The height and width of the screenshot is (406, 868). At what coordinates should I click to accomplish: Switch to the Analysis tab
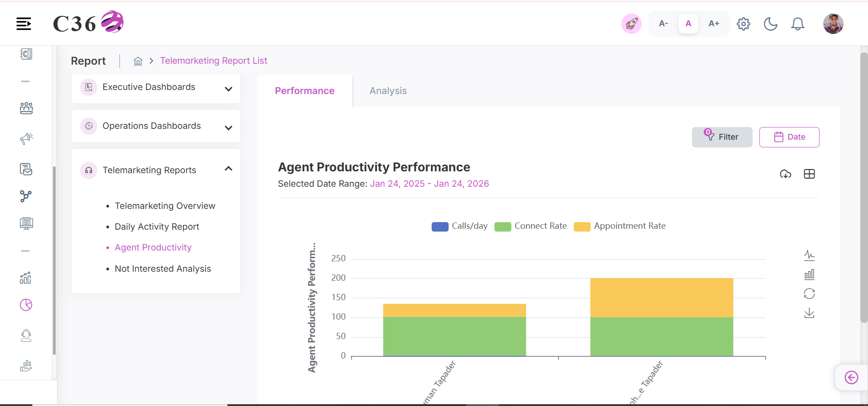click(388, 91)
